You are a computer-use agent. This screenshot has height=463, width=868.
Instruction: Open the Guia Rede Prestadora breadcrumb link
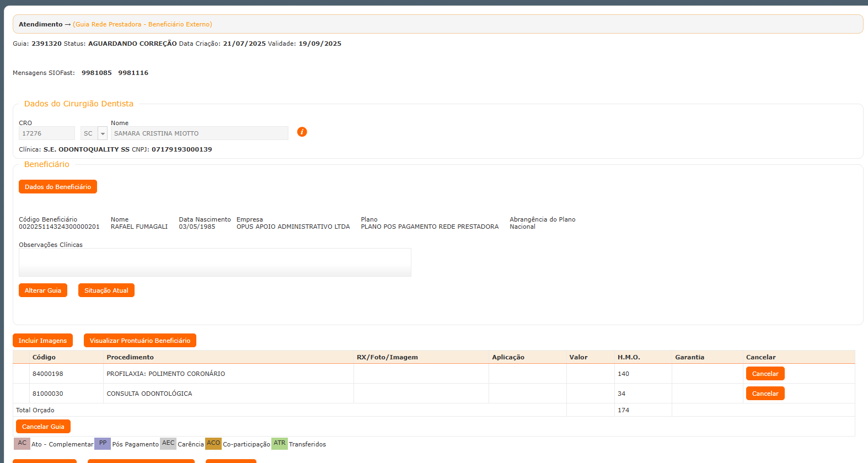click(142, 24)
